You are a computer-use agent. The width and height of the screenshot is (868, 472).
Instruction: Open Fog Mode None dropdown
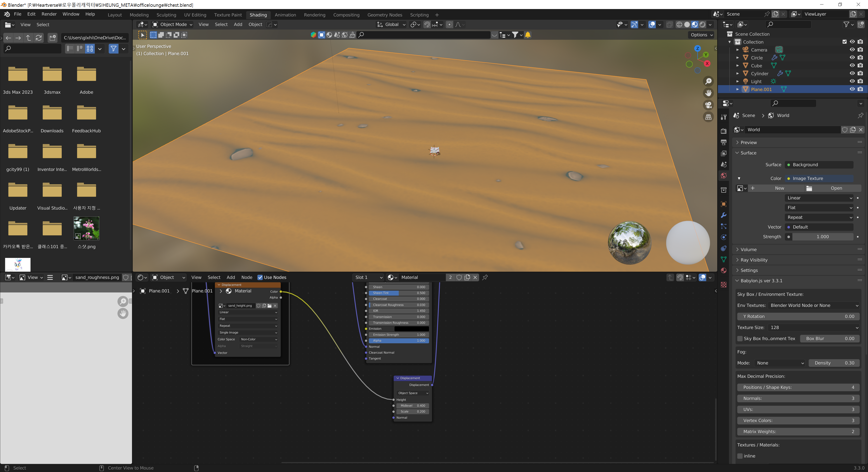tap(780, 363)
